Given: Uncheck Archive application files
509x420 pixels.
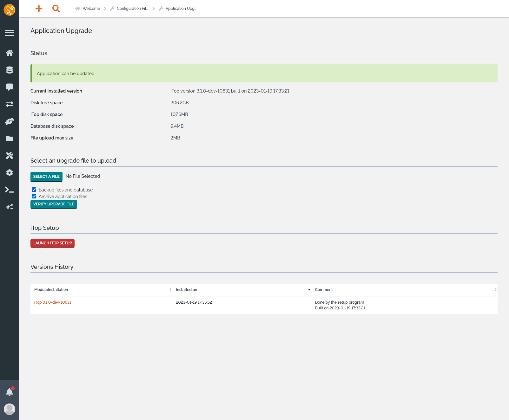Looking at the screenshot, I should [x=34, y=196].
